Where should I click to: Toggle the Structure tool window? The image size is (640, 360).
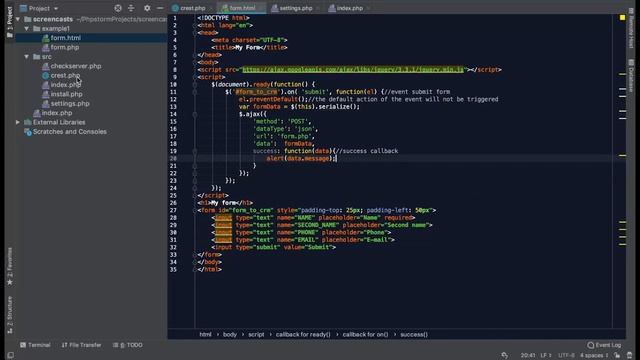tap(10, 315)
